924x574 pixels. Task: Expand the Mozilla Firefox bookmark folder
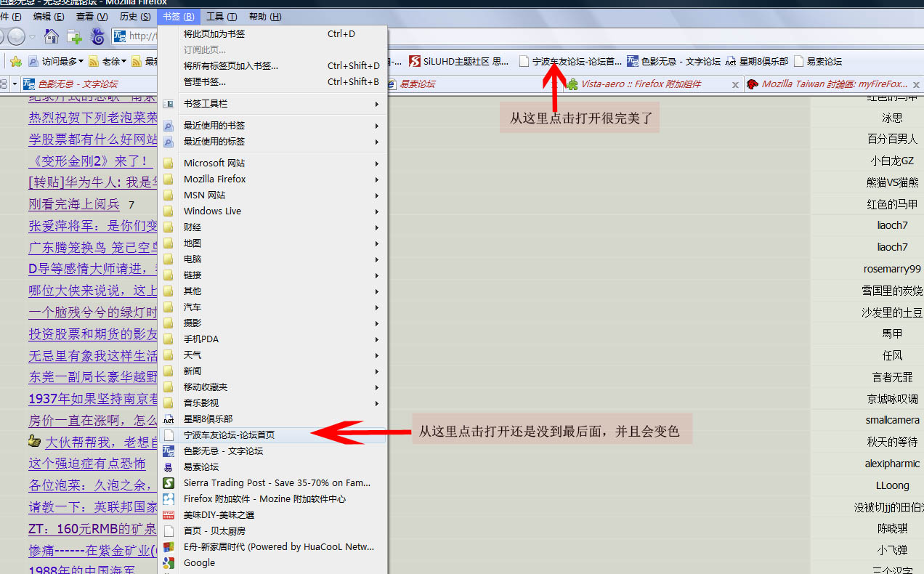[x=272, y=179]
